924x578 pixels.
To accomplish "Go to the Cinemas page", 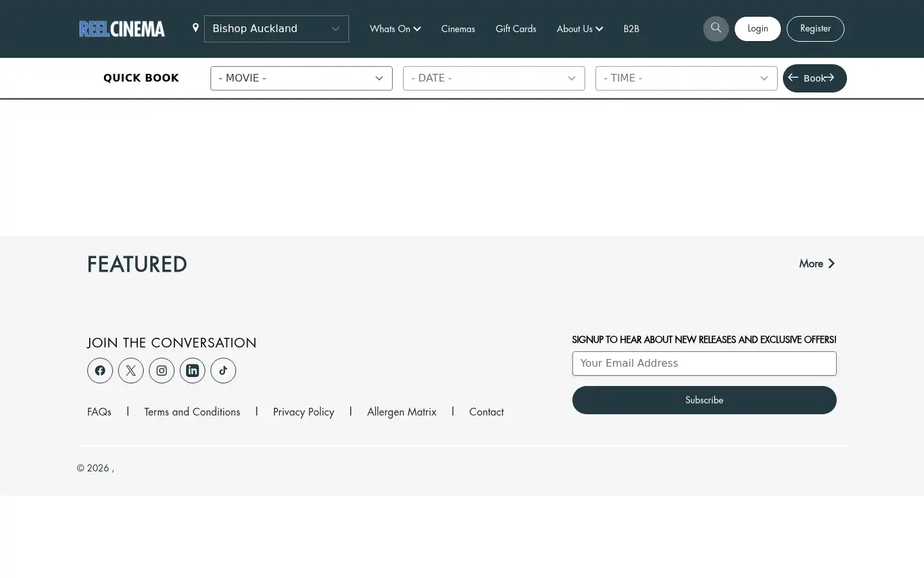I will coord(458,29).
